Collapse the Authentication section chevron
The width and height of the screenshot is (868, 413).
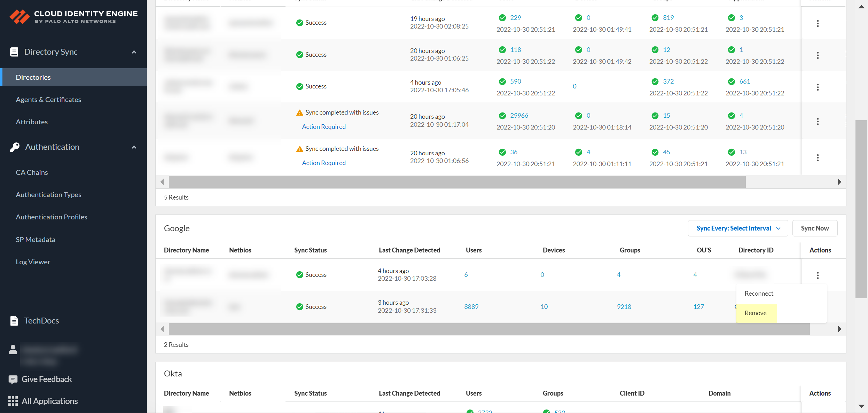[134, 147]
